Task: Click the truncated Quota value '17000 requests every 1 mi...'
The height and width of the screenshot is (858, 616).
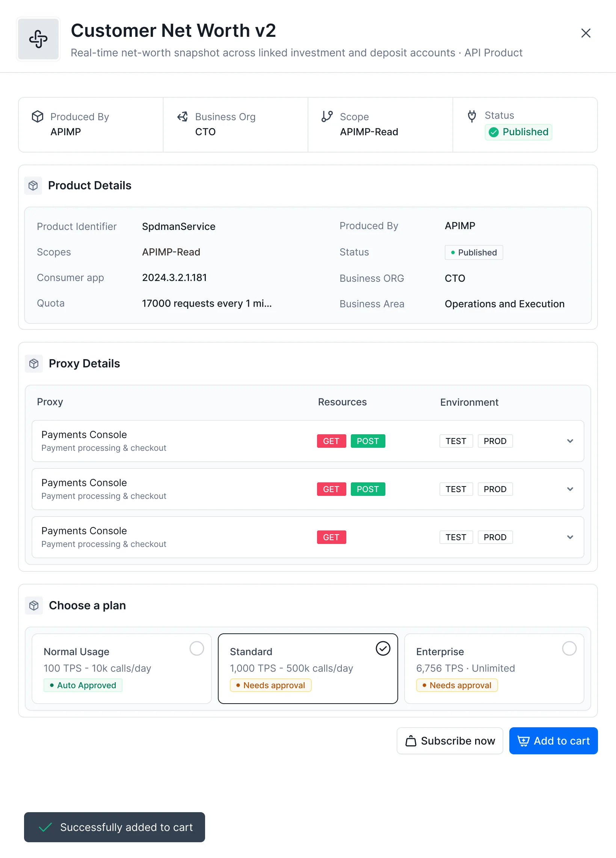Action: coord(207,304)
